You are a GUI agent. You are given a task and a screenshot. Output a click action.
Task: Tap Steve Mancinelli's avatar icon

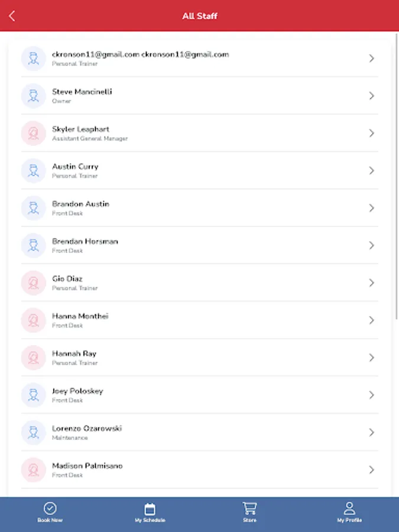34,96
